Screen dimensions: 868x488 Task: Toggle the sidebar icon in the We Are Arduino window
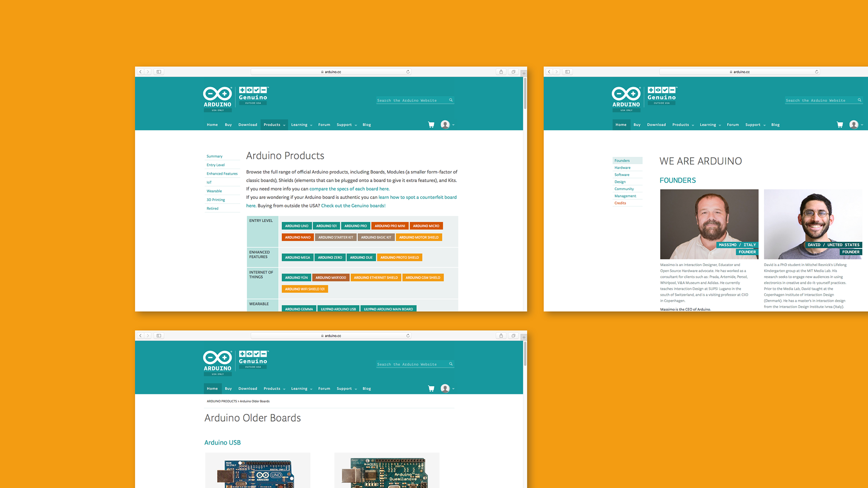point(567,72)
